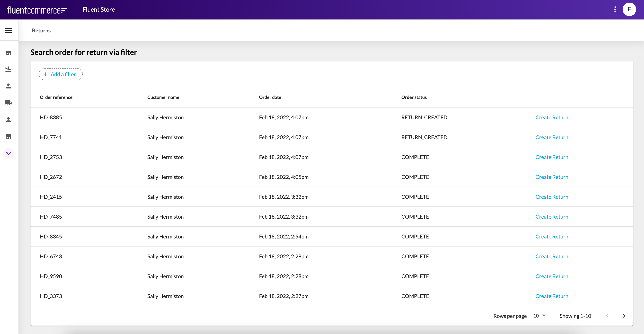Screen dimensions: 644x334
Task: Open the three-dot options menu in header
Action: [x=615, y=10]
